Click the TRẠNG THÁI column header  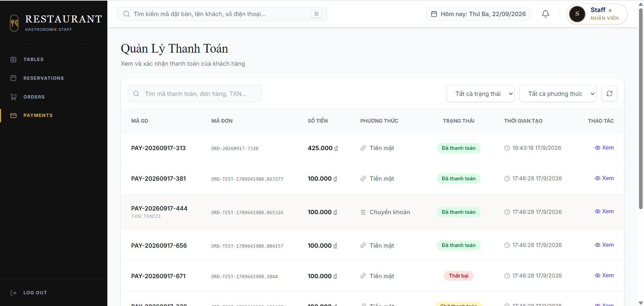coord(459,121)
